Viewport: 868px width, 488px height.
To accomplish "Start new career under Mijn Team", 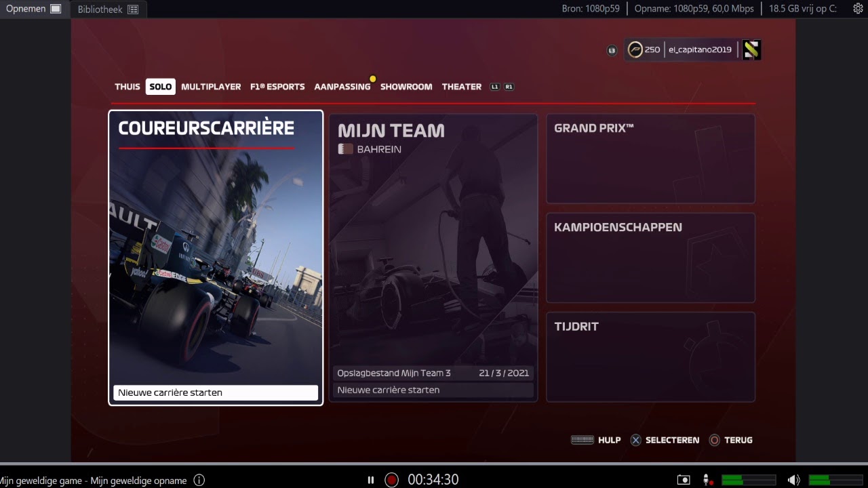I will (x=433, y=390).
